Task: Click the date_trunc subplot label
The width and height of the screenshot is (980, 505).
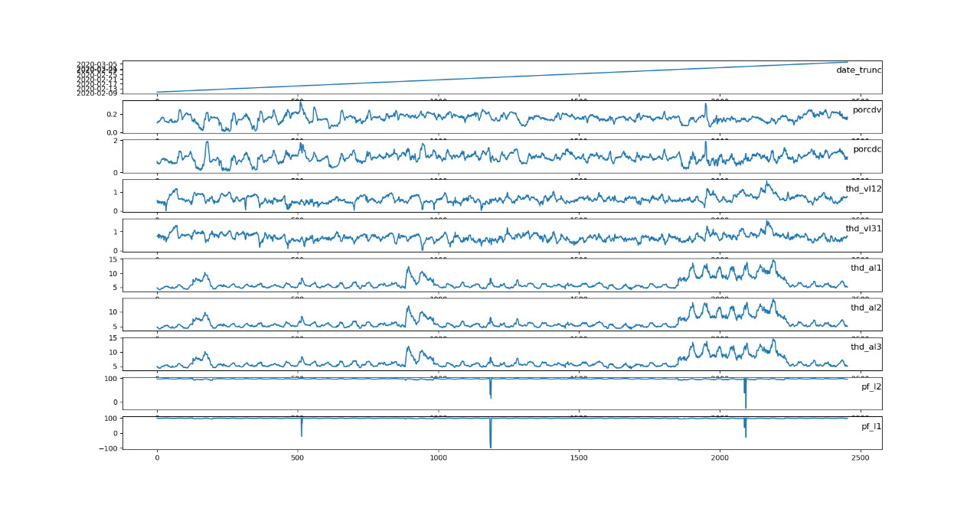Action: pos(858,70)
